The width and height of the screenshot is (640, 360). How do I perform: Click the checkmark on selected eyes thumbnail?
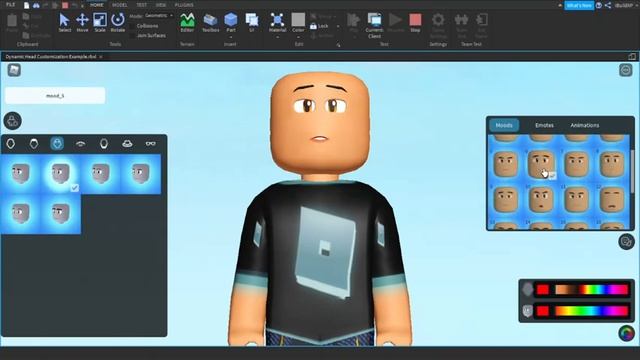[74, 188]
